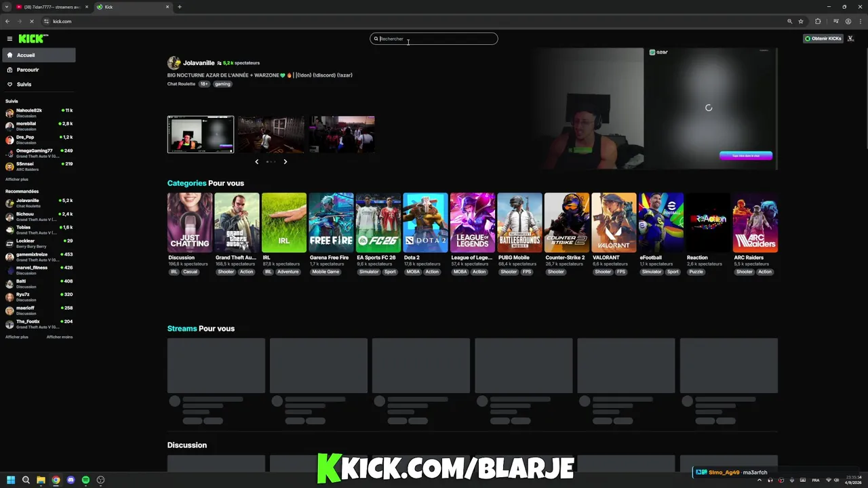Bookmark page with star icon
868x488 pixels.
pos(801,21)
